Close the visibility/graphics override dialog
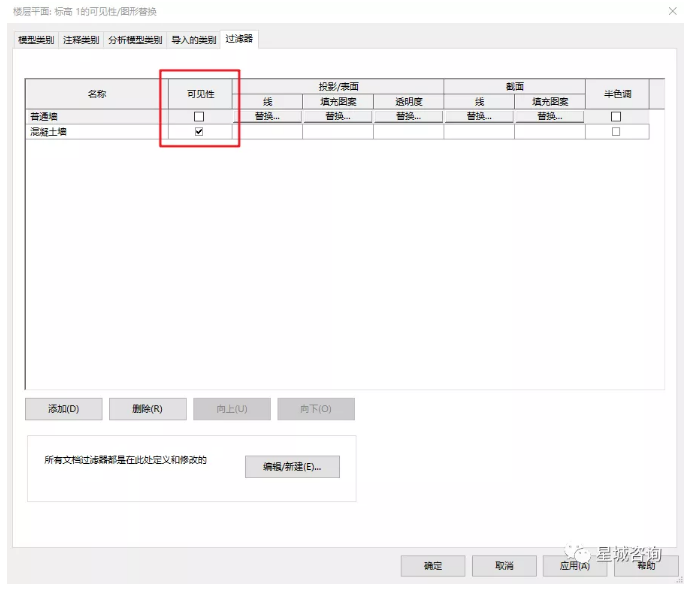Screen dimensions: 694x591 [x=673, y=11]
